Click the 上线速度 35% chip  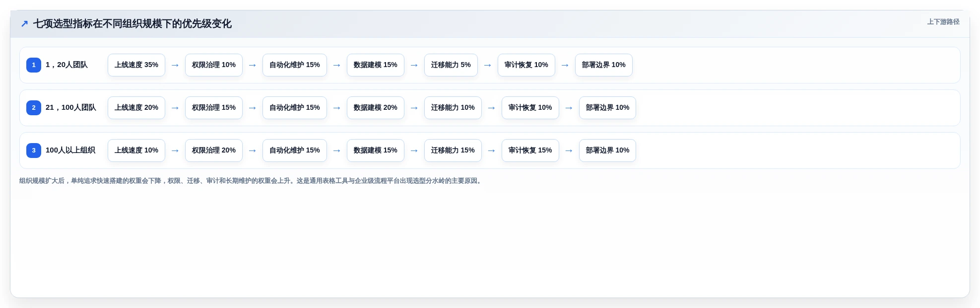pyautogui.click(x=136, y=65)
